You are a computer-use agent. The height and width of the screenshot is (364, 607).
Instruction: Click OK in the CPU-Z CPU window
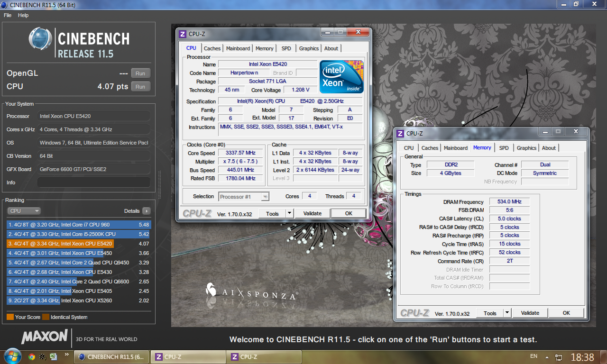[x=349, y=214]
